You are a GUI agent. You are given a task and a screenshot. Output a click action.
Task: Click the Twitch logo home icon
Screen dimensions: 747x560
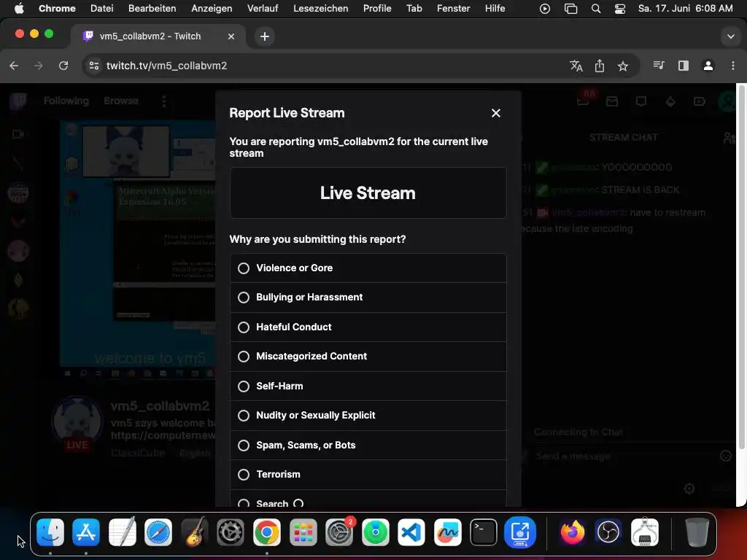[x=18, y=101]
